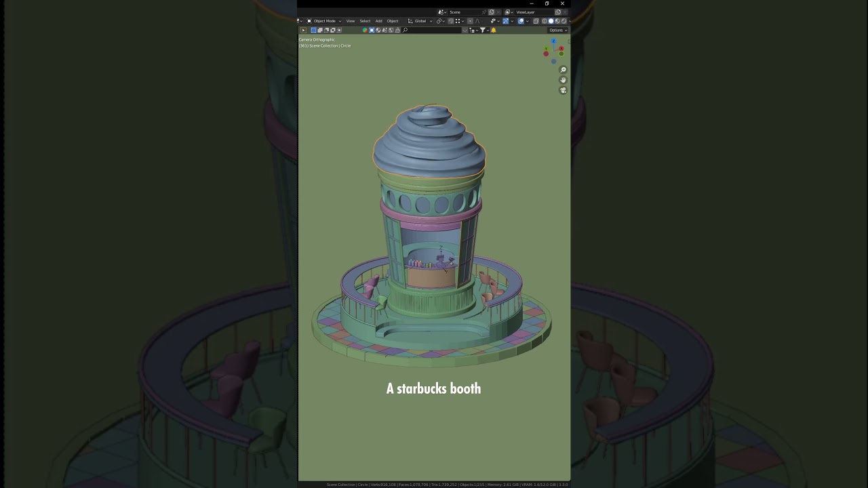Click the hierarchy display mode dropdown
868x488 pixels.
click(x=473, y=30)
